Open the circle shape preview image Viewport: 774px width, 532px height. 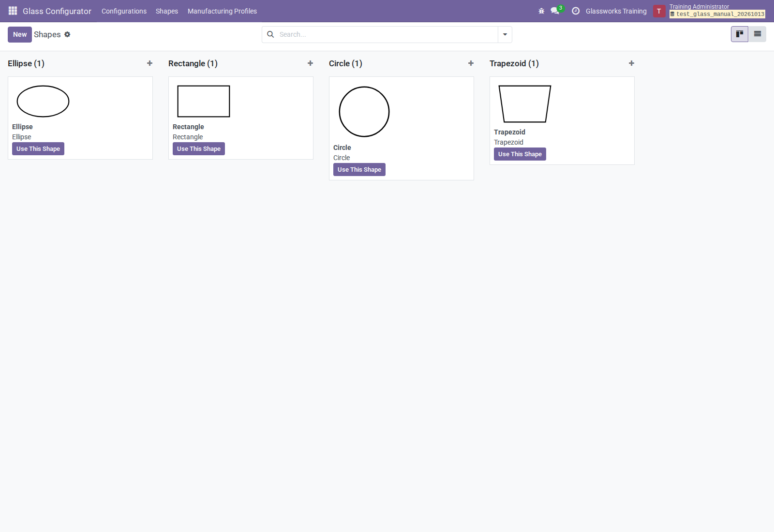coord(364,112)
